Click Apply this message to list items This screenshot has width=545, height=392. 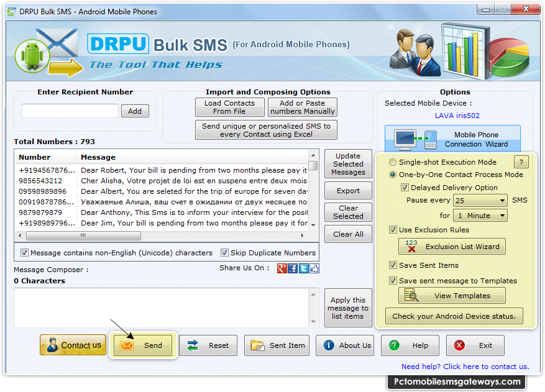(348, 308)
